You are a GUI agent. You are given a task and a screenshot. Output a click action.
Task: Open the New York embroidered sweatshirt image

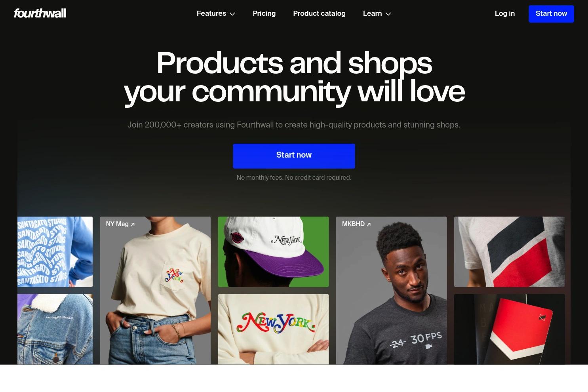(x=273, y=329)
